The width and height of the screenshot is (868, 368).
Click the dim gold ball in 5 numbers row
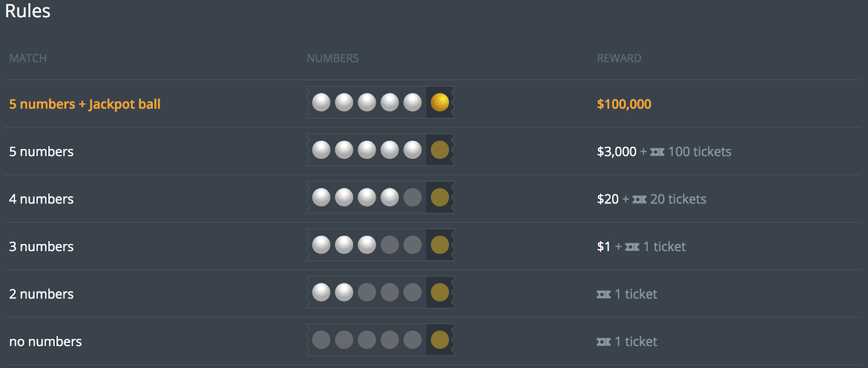439,150
